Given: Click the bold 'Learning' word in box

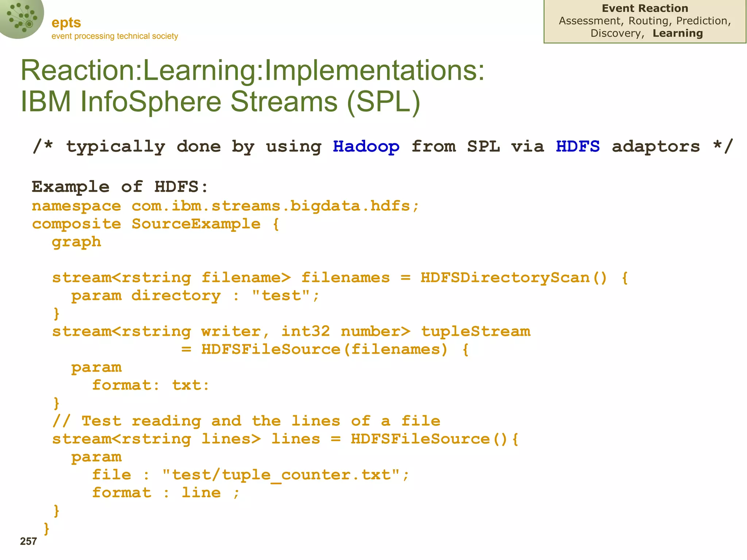Looking at the screenshot, I should [x=677, y=33].
